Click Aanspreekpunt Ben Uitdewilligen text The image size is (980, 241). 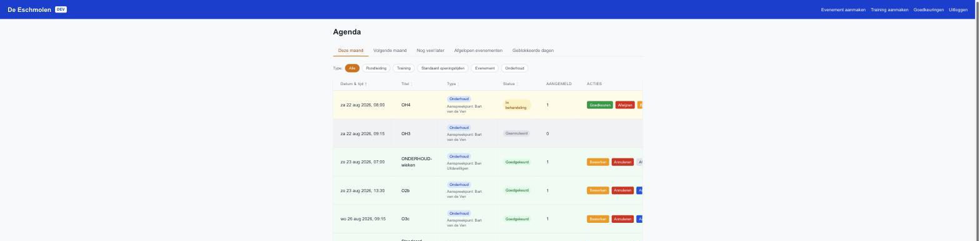464,166
